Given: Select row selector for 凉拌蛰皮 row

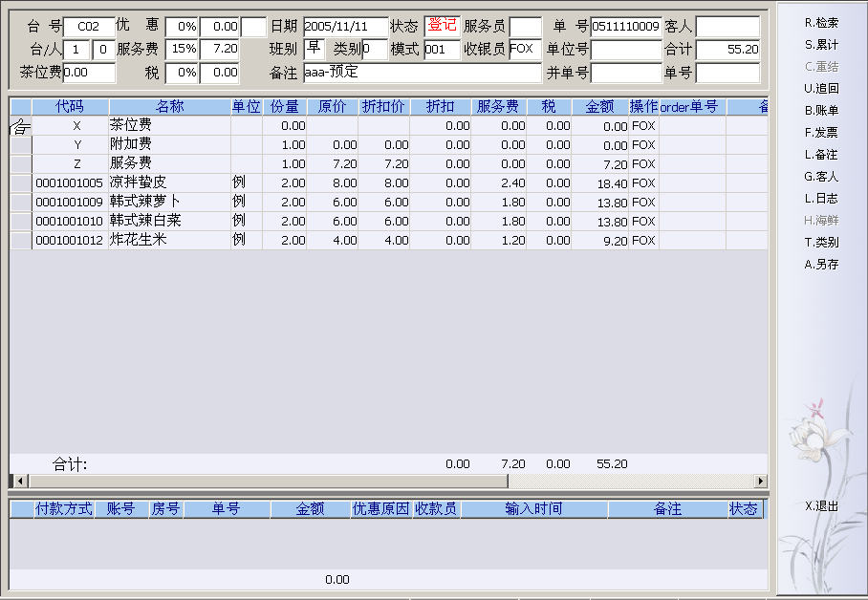Looking at the screenshot, I should [21, 183].
